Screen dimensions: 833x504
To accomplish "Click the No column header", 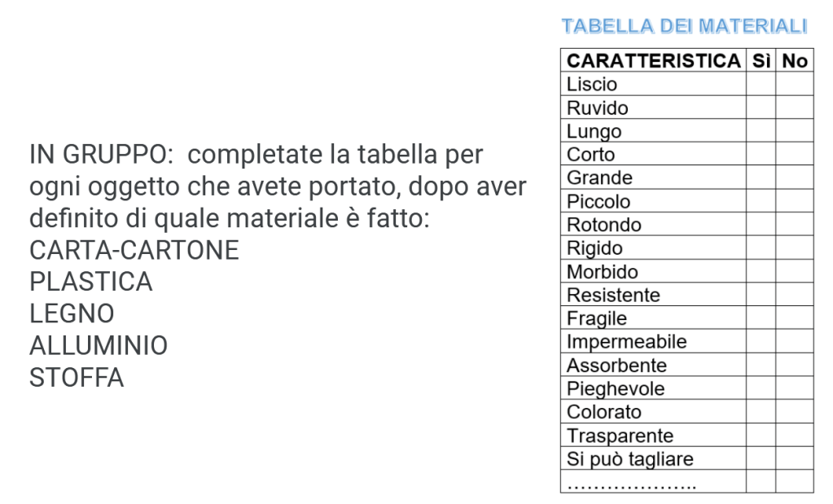I will (794, 61).
